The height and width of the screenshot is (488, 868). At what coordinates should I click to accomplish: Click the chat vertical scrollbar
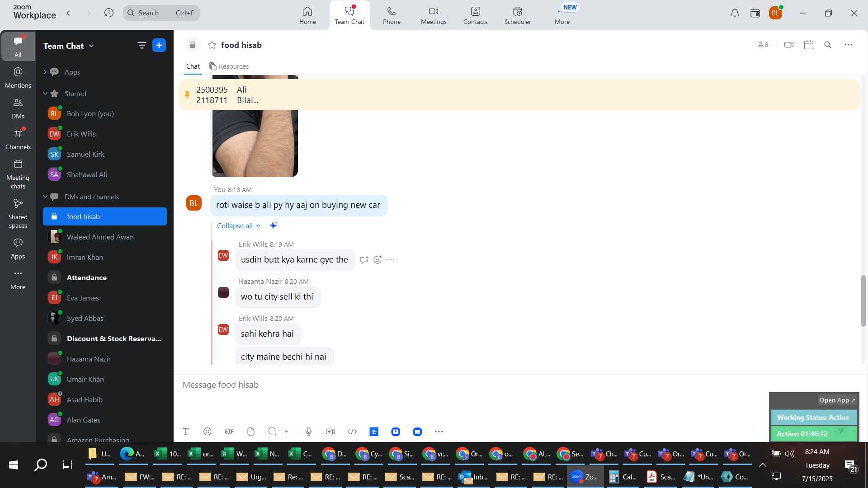point(863,300)
